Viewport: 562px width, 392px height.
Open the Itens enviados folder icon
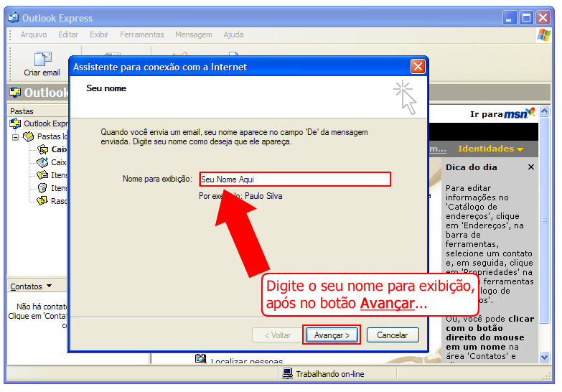pos(42,175)
